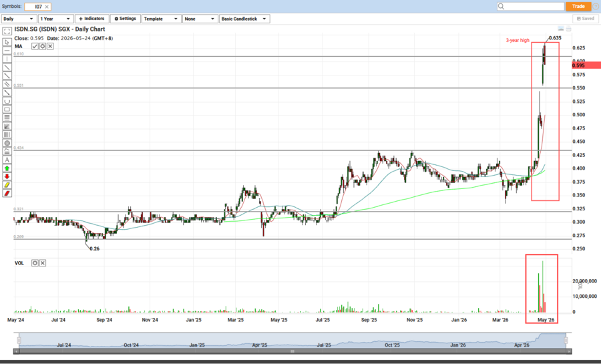Toggle the VOL indicator settings button
601x364 pixels.
[35, 263]
